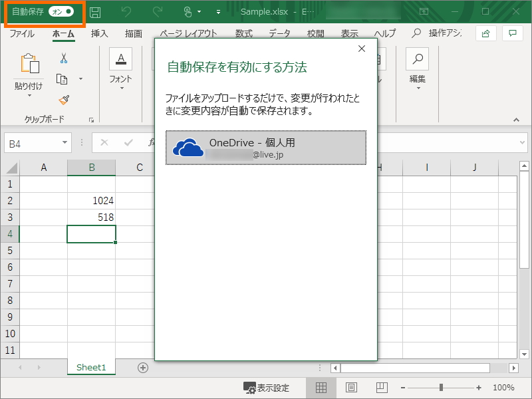The image size is (532, 399).
Task: Switch to Page Layout view in status bar
Action: pos(350,387)
